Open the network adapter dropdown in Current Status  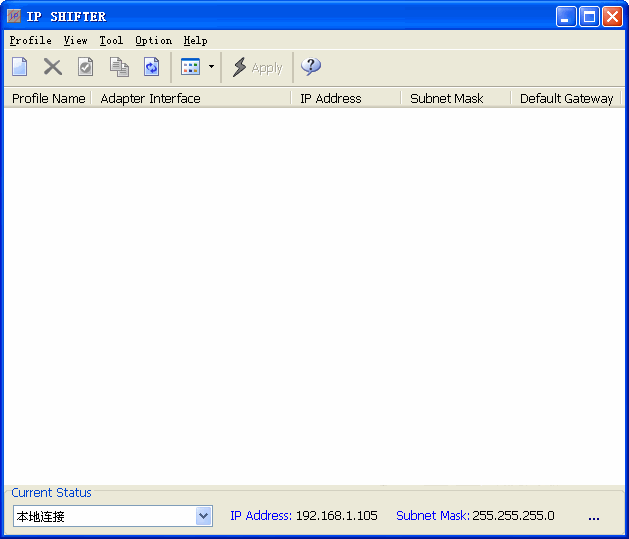[x=204, y=516]
